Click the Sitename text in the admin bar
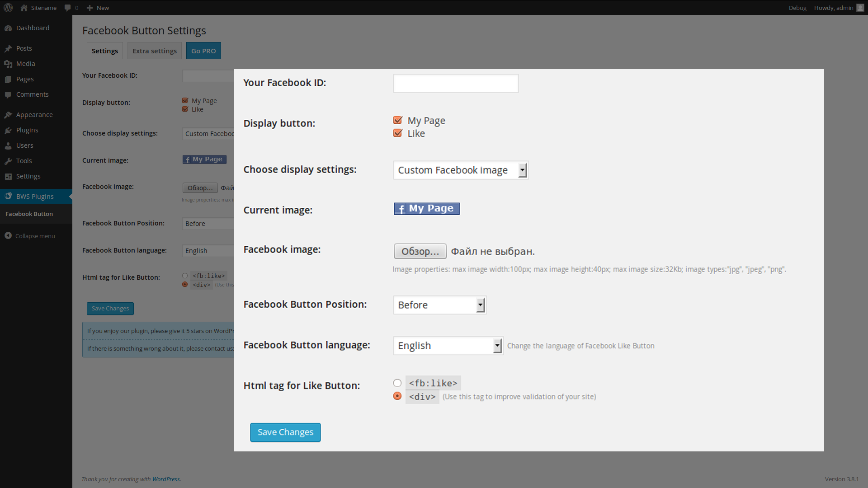Viewport: 868px width, 488px height. [44, 8]
